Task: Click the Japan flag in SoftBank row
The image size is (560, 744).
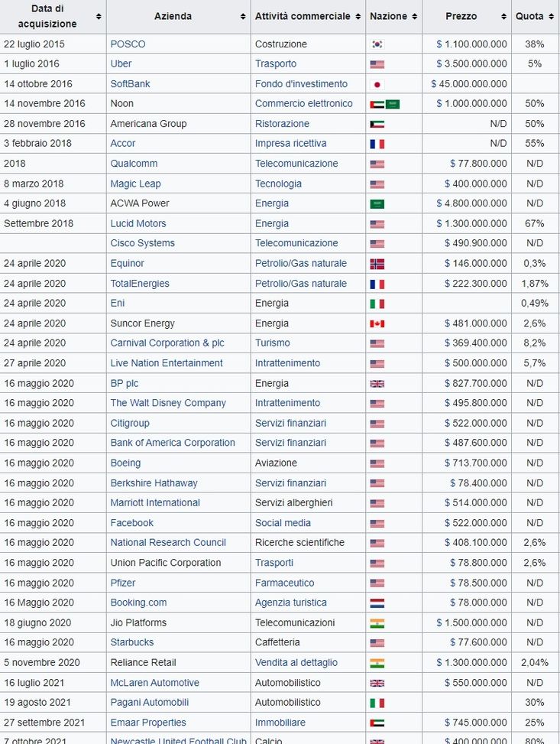Action: pos(377,84)
